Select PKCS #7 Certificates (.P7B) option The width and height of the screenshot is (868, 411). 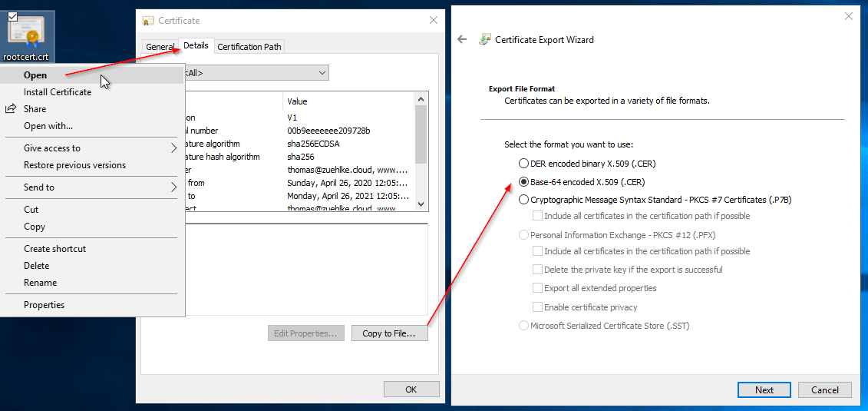click(656, 200)
